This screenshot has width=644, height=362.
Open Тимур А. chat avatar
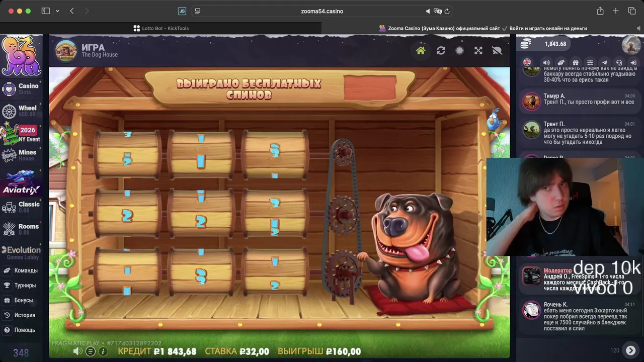[x=531, y=101]
